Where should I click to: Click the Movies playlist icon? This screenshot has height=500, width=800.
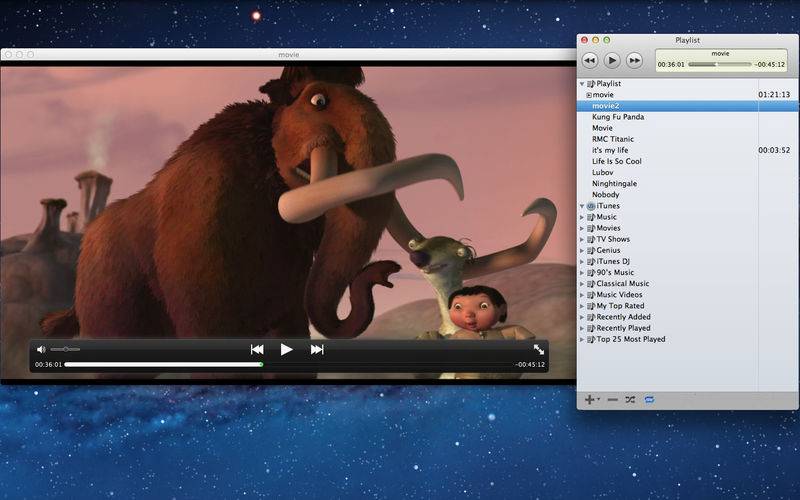[591, 229]
